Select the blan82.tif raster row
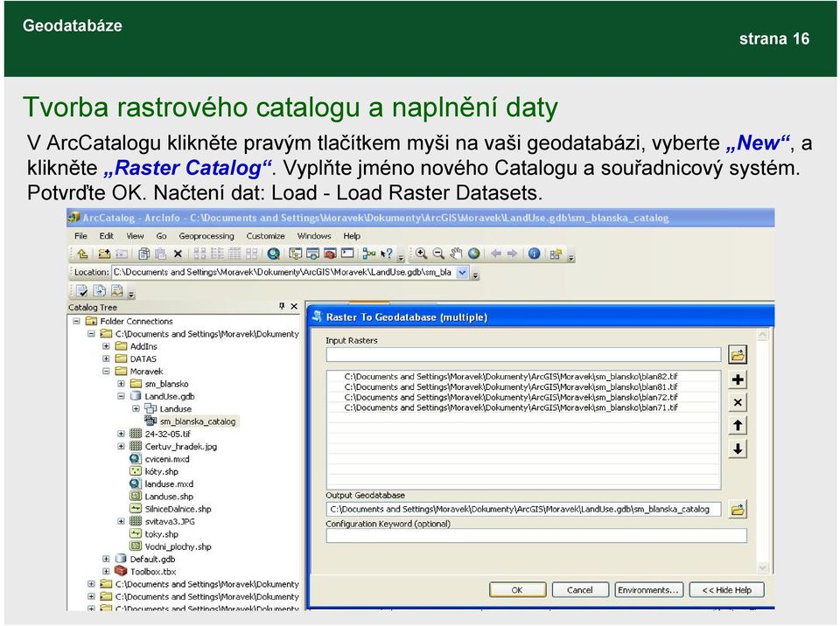 point(523,377)
